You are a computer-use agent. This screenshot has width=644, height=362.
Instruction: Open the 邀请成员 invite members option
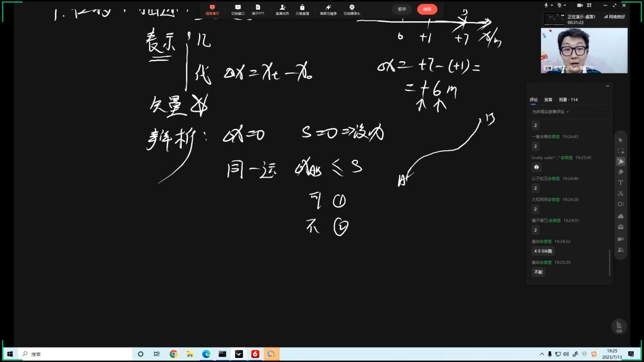point(282,10)
